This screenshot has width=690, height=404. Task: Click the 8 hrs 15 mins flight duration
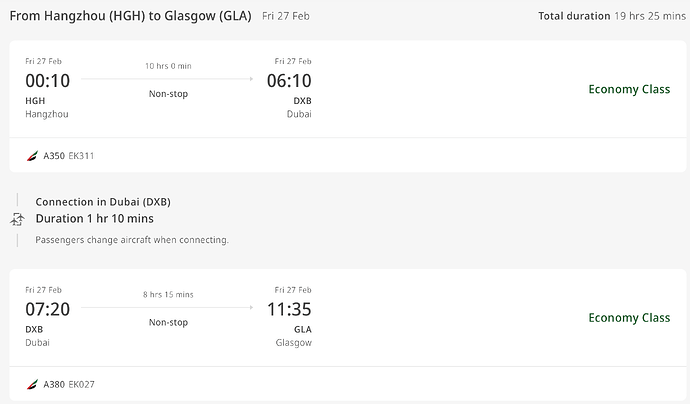(x=167, y=295)
